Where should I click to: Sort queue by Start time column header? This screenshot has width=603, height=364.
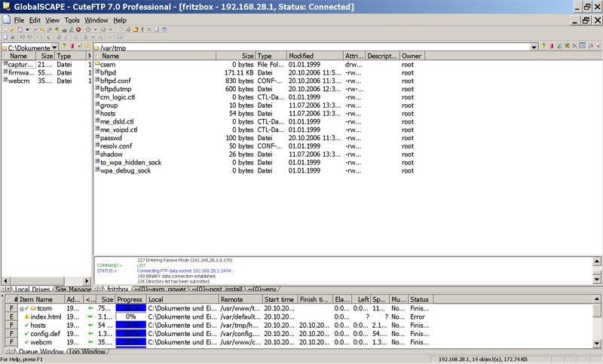(x=280, y=299)
